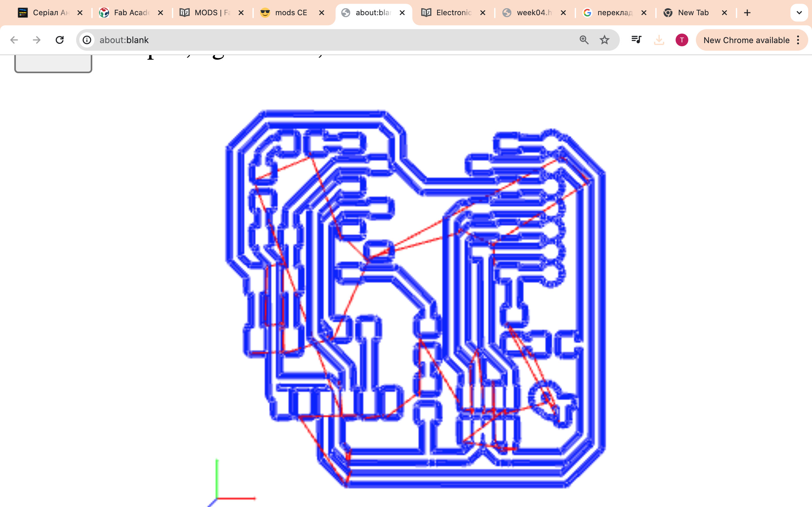Click the back navigation arrow button
Screen dimensions: 812x507
(x=13, y=40)
